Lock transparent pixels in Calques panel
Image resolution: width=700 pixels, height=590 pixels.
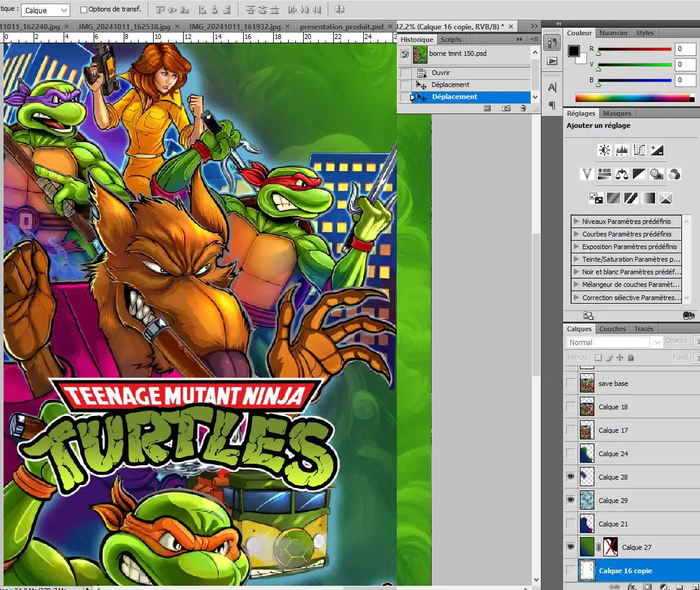[x=598, y=358]
